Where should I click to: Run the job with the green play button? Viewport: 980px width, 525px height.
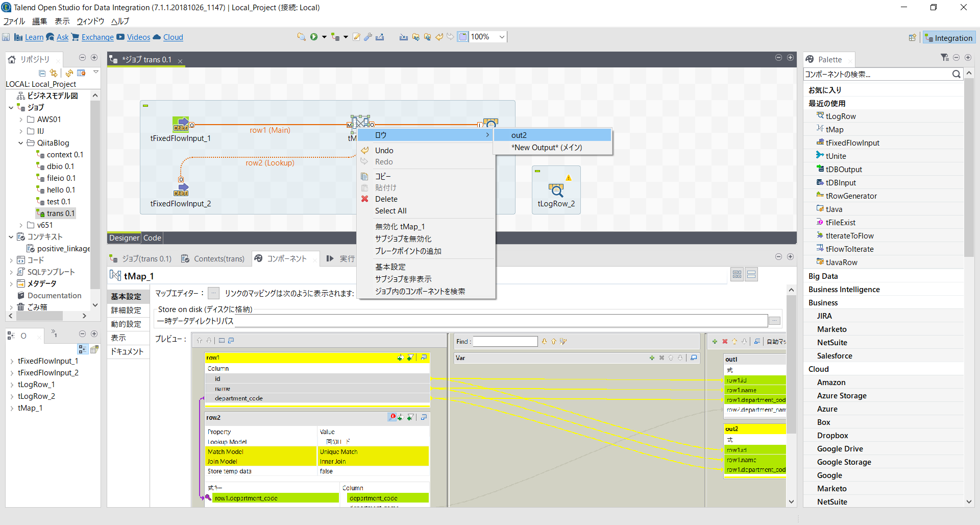tap(315, 37)
